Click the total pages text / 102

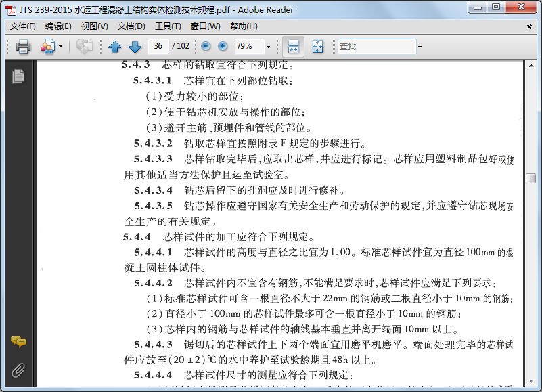coord(181,46)
